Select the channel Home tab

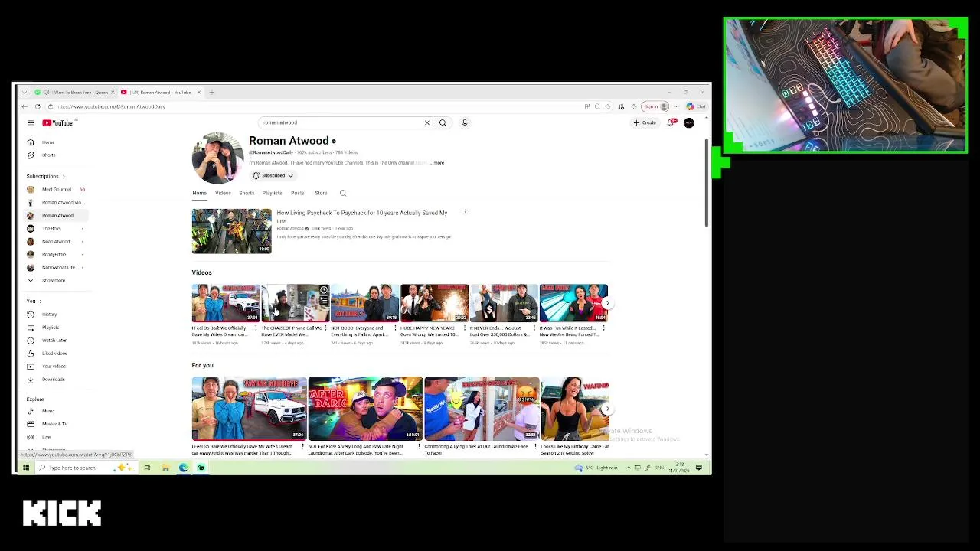199,193
